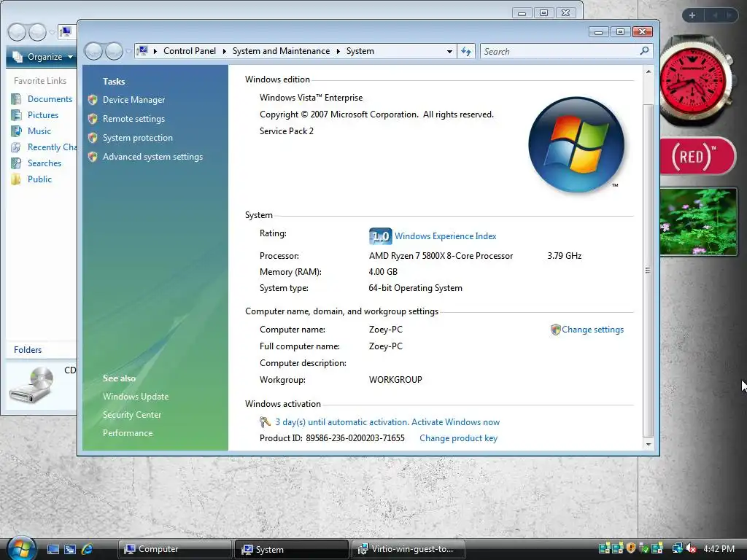Click the Documents icon in Favorite Links

[x=16, y=99]
